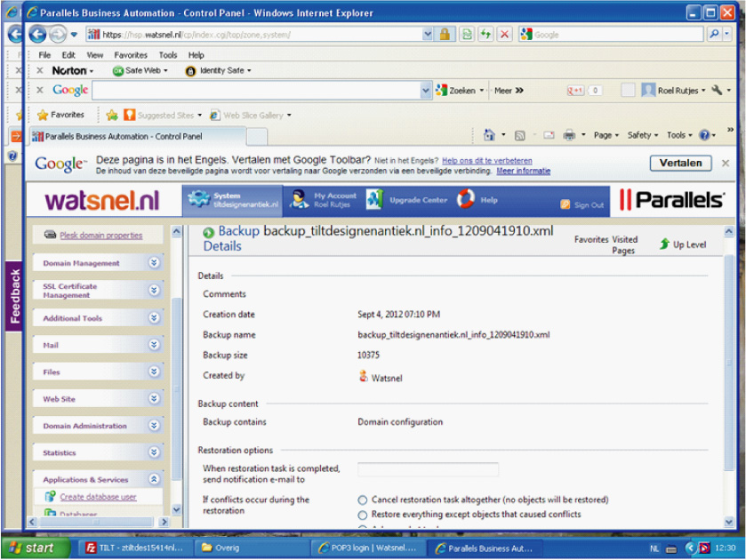This screenshot has height=560, width=746.
Task: Open the Create database user link
Action: [98, 497]
